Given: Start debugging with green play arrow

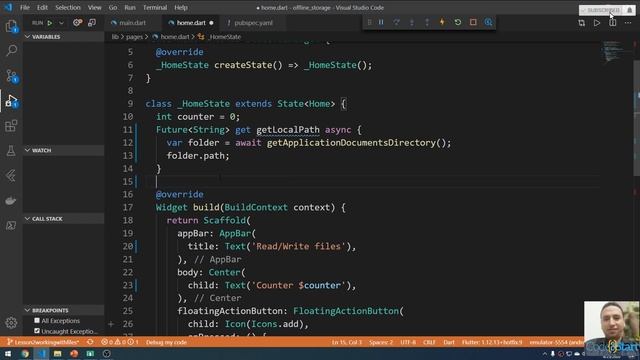Looking at the screenshot, I should pos(50,23).
